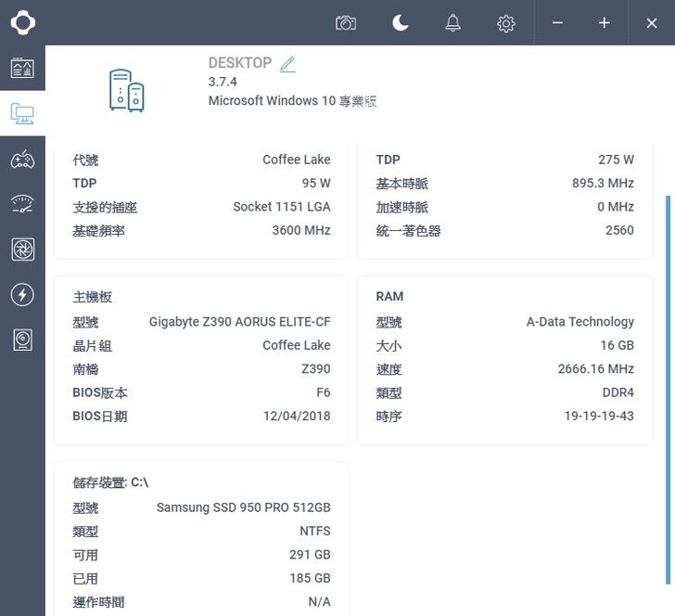Open the power lightning bolt section
The height and width of the screenshot is (616, 675).
click(22, 295)
